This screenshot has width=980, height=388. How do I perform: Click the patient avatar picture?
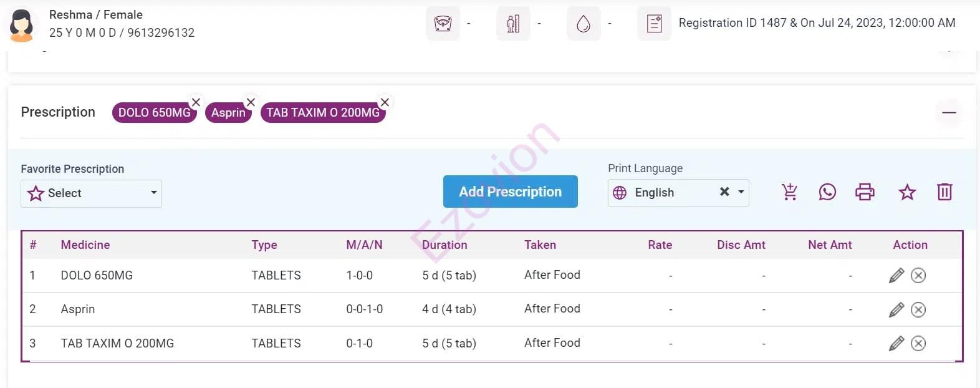point(22,25)
